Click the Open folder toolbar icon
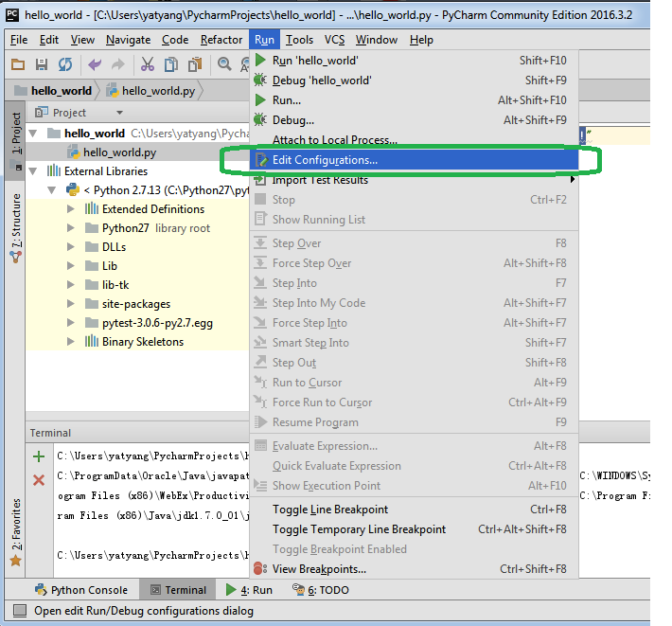 (x=18, y=64)
